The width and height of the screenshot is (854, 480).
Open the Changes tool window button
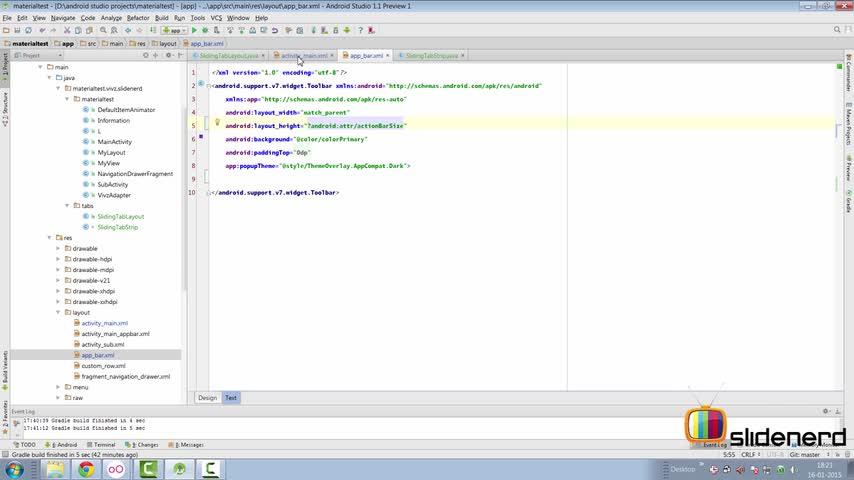coord(142,445)
